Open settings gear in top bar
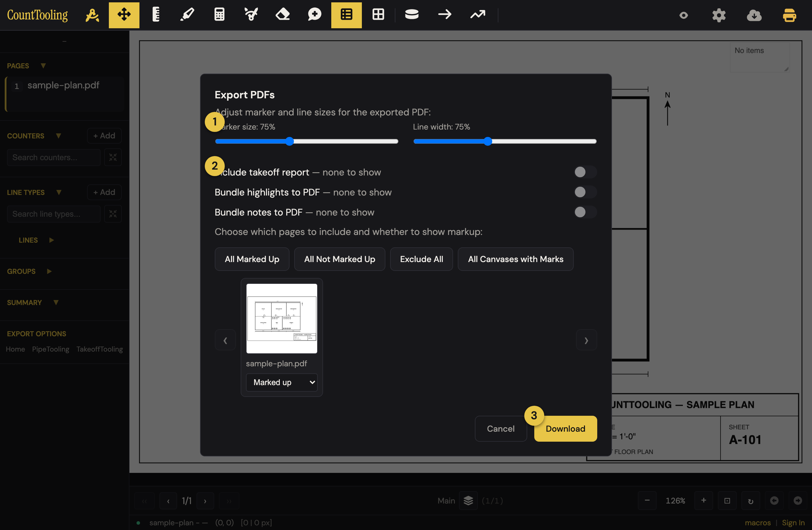 pyautogui.click(x=719, y=15)
